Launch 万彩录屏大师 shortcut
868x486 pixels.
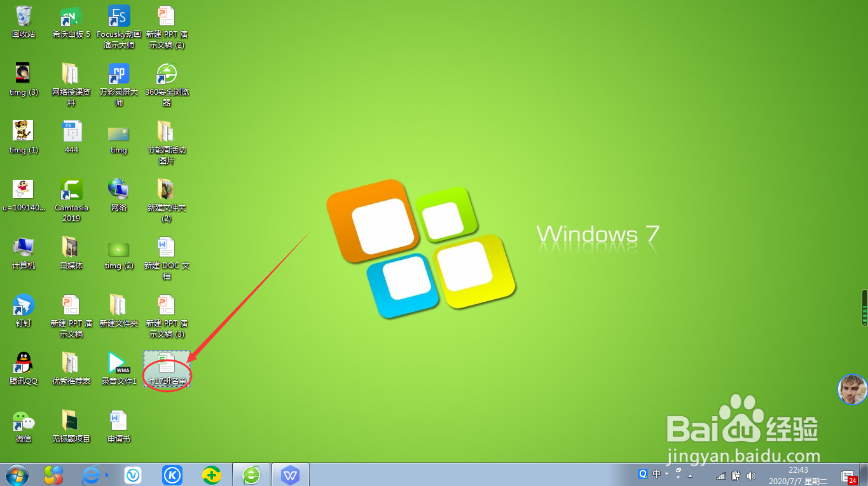tap(119, 85)
